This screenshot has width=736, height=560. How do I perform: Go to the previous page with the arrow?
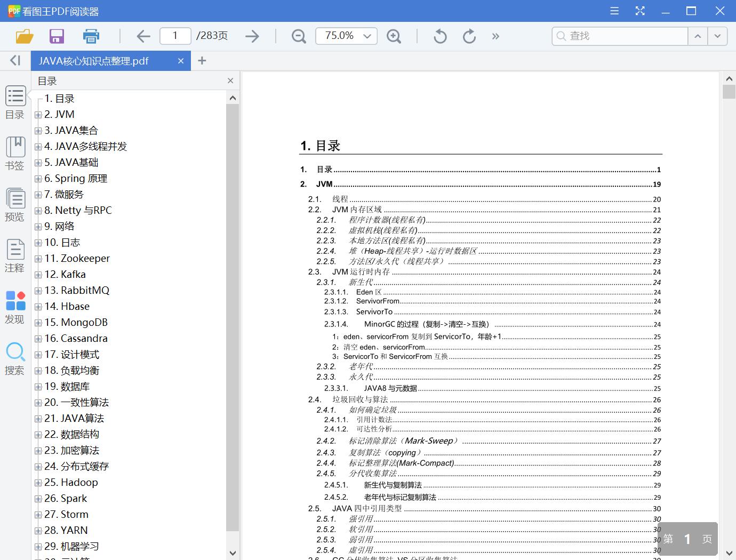[143, 36]
